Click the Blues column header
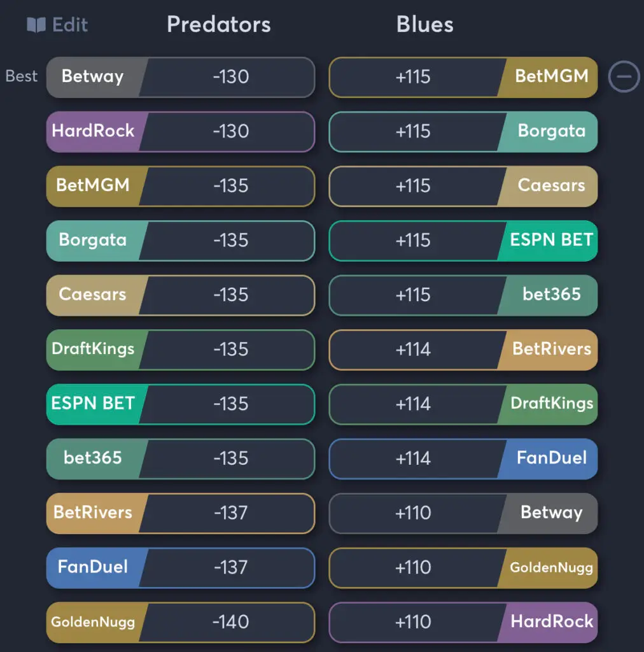 424,24
